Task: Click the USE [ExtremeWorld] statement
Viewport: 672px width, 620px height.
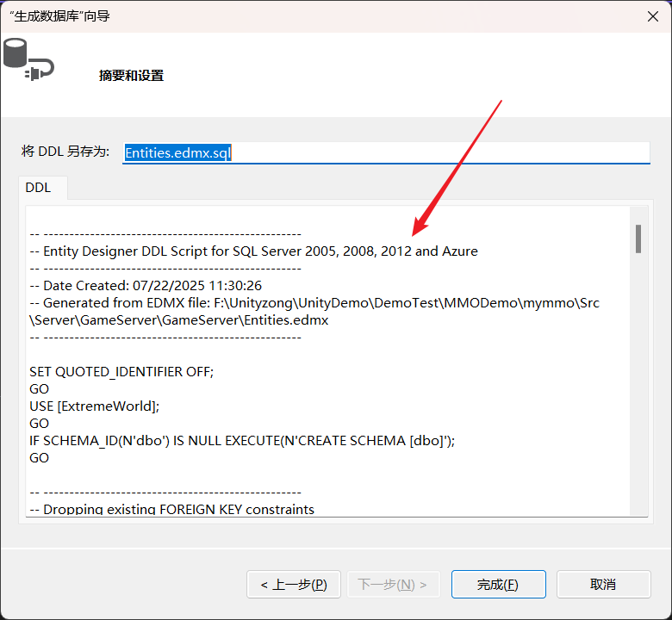Action: [x=95, y=406]
